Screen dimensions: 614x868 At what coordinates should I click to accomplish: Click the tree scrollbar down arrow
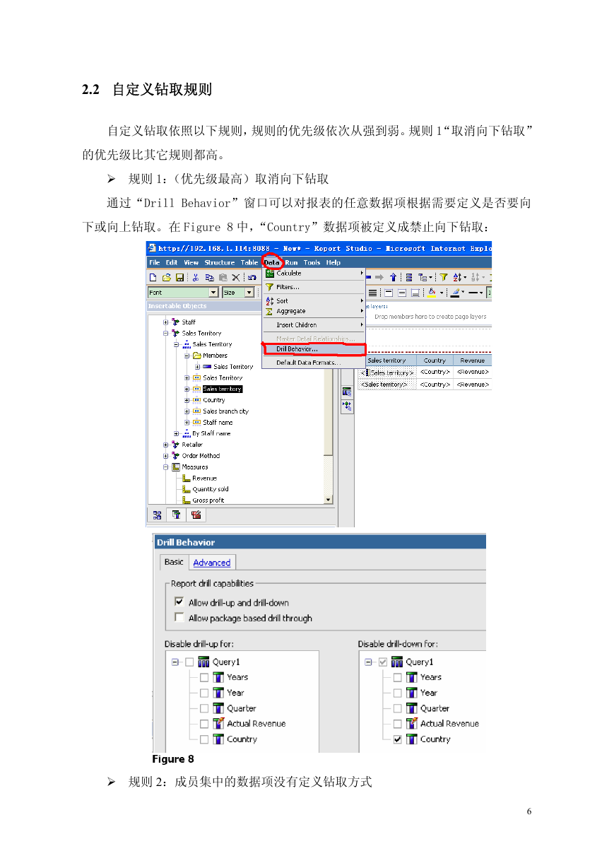click(x=328, y=500)
